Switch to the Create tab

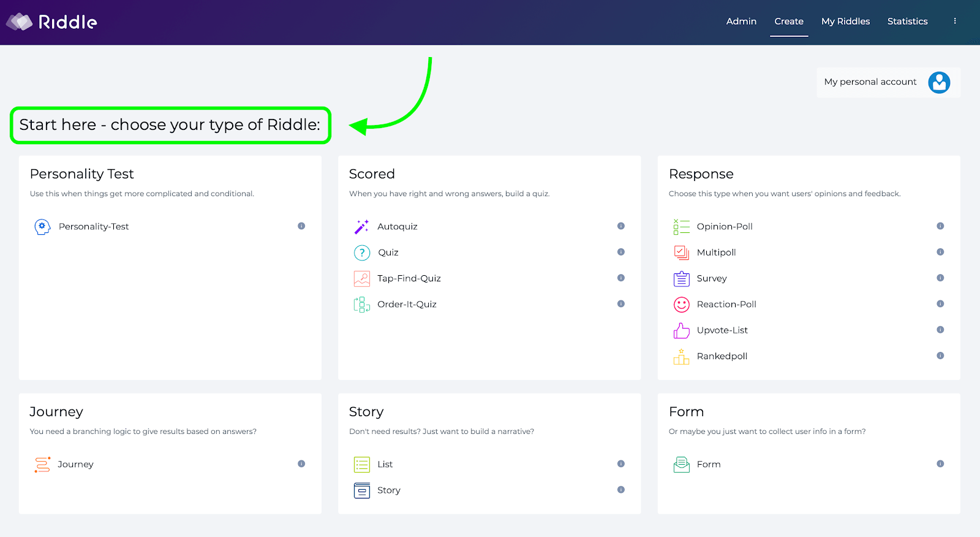[x=789, y=21]
